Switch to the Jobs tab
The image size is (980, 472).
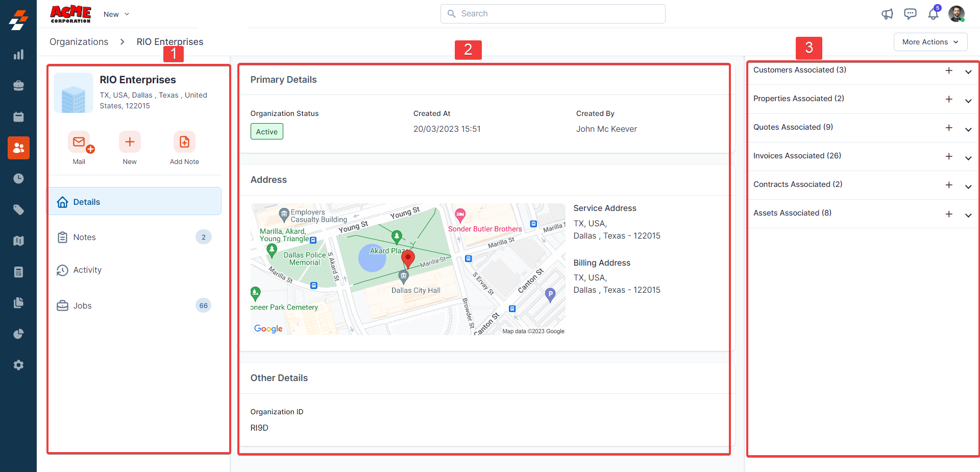[x=83, y=305]
